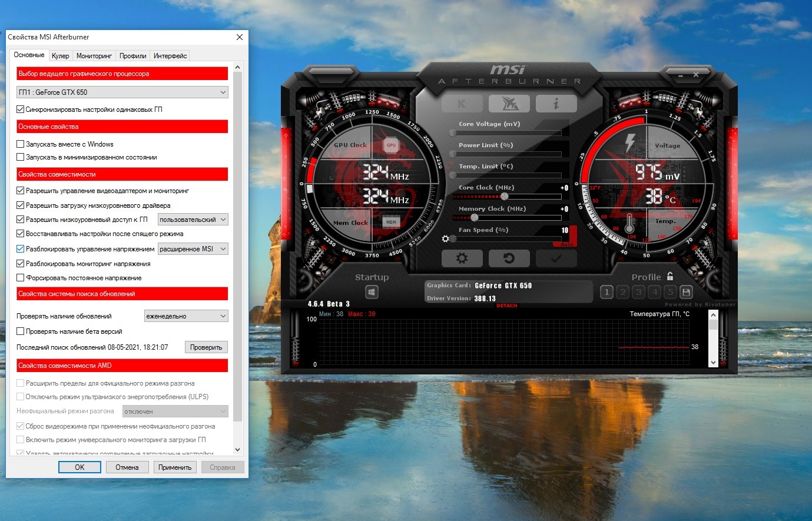
Task: Open the расширенное MSI voltage dropdown
Action: pos(193,249)
